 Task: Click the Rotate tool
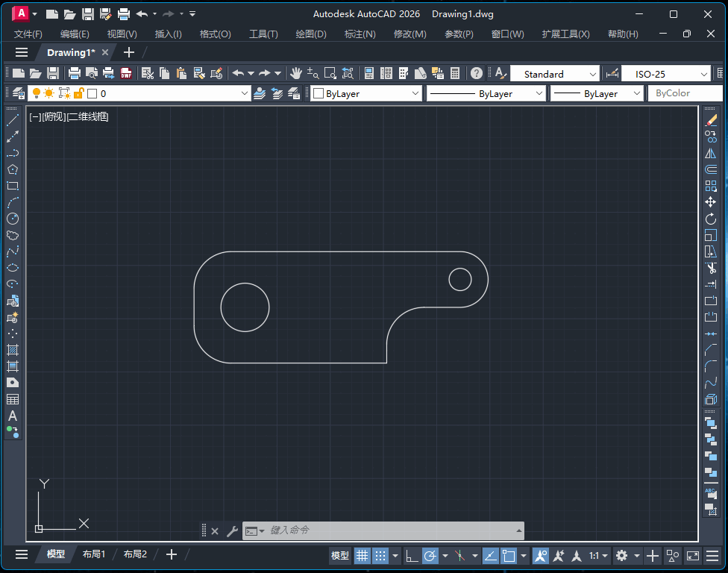click(710, 219)
